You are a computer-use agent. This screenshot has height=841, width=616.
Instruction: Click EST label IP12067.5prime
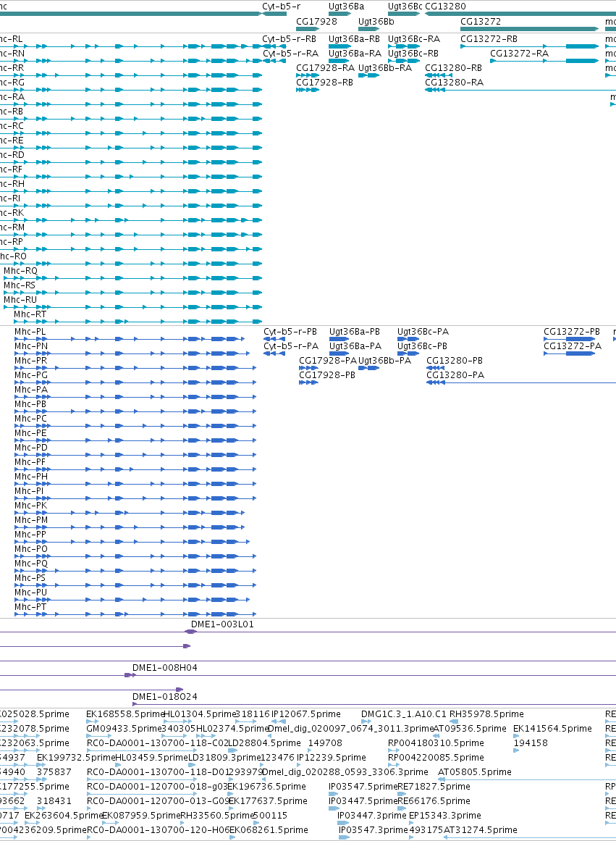pyautogui.click(x=305, y=714)
